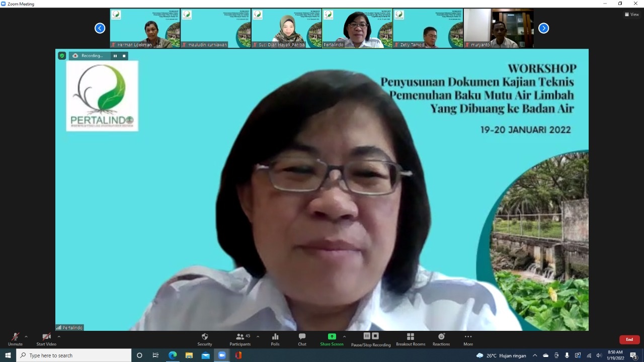Select the Herman Loekman video thumbnail
Screen dimensions: 644x362
(x=145, y=28)
